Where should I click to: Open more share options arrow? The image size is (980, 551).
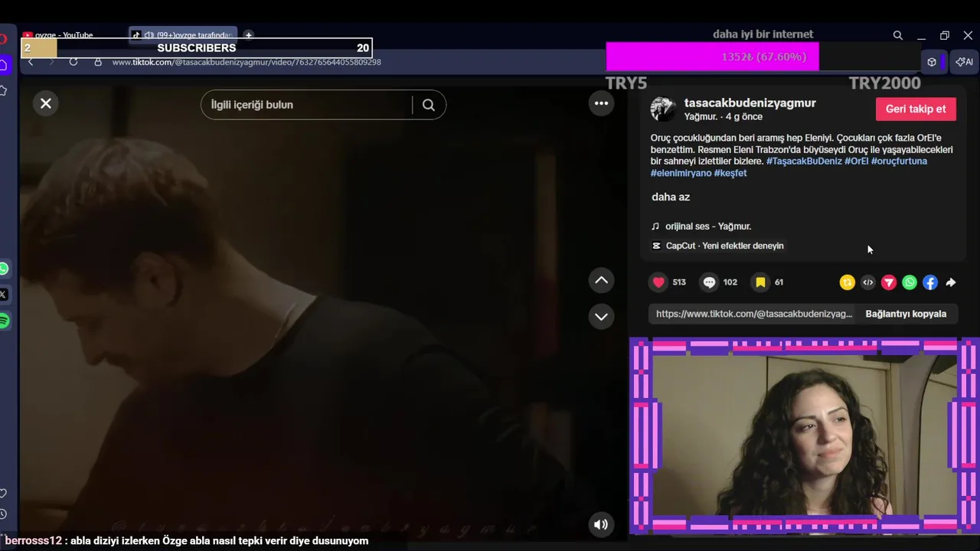coord(950,282)
